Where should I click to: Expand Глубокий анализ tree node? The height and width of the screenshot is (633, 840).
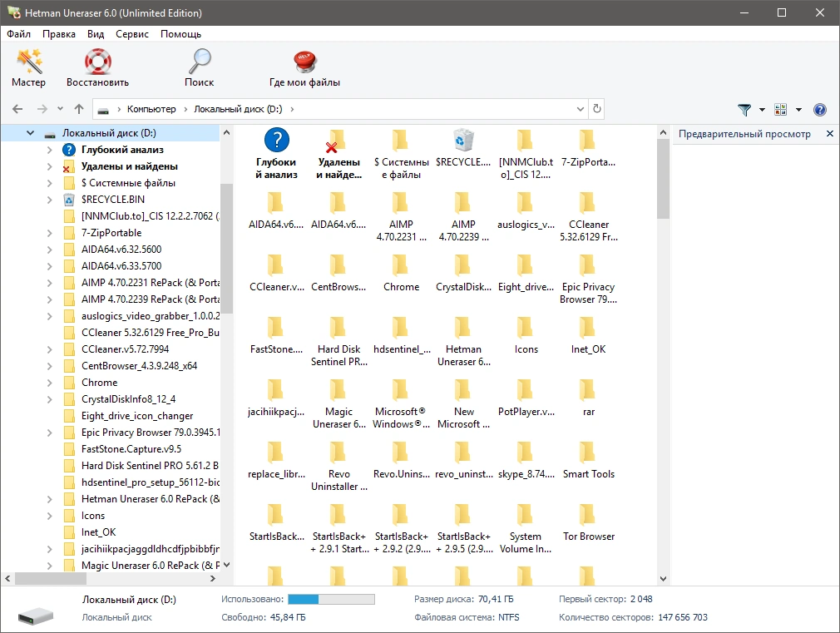pos(49,150)
